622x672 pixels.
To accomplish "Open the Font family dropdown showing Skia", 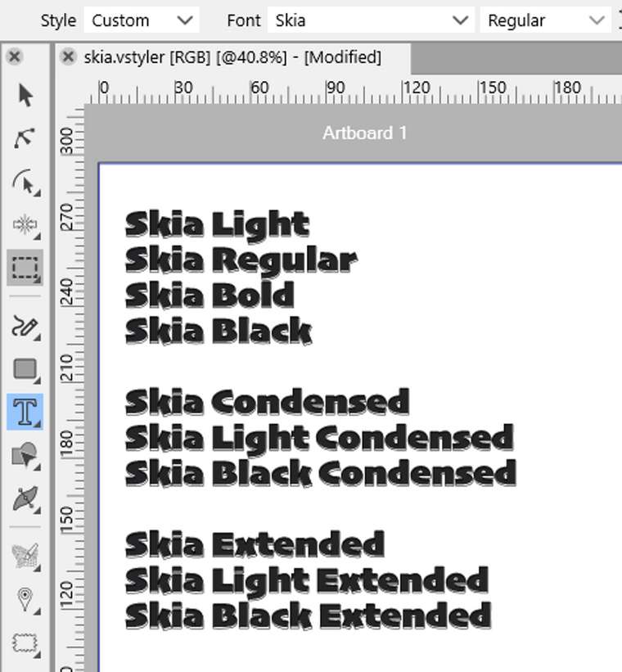I will [x=371, y=20].
